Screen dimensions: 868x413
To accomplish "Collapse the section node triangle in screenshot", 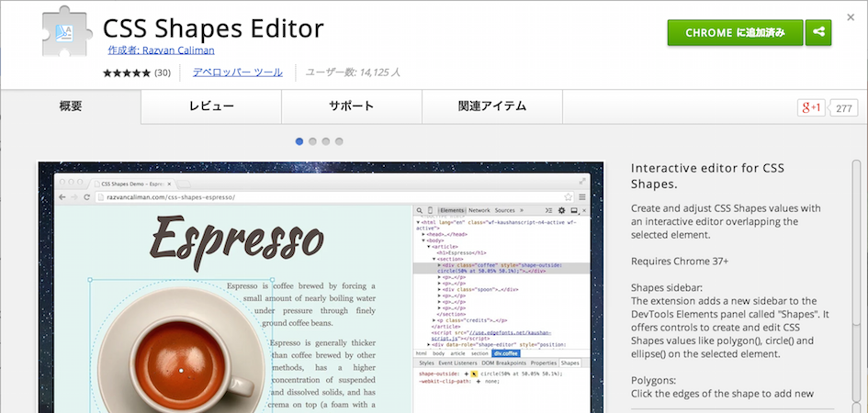I will click(x=434, y=259).
